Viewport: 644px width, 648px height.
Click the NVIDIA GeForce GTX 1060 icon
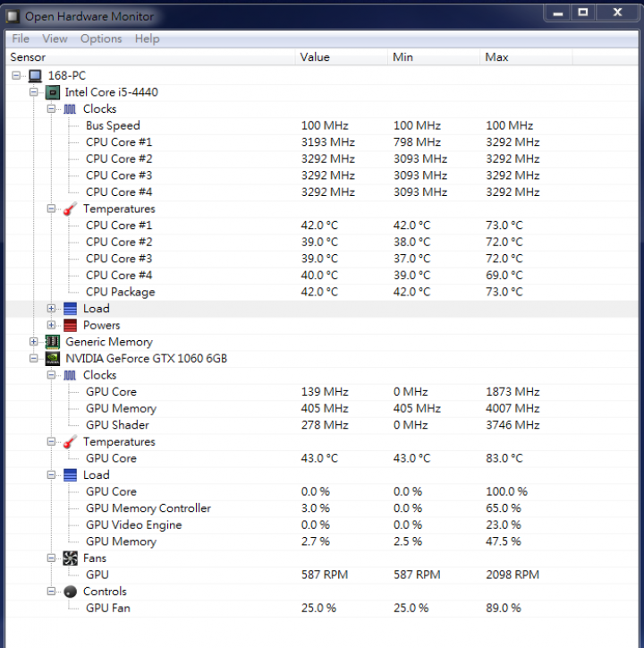click(53, 358)
